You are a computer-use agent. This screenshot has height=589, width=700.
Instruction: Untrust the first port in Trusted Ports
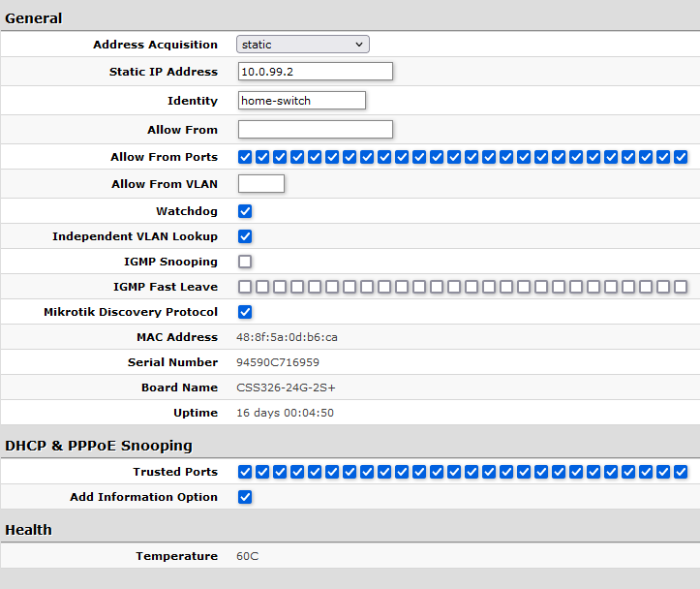tap(245, 472)
